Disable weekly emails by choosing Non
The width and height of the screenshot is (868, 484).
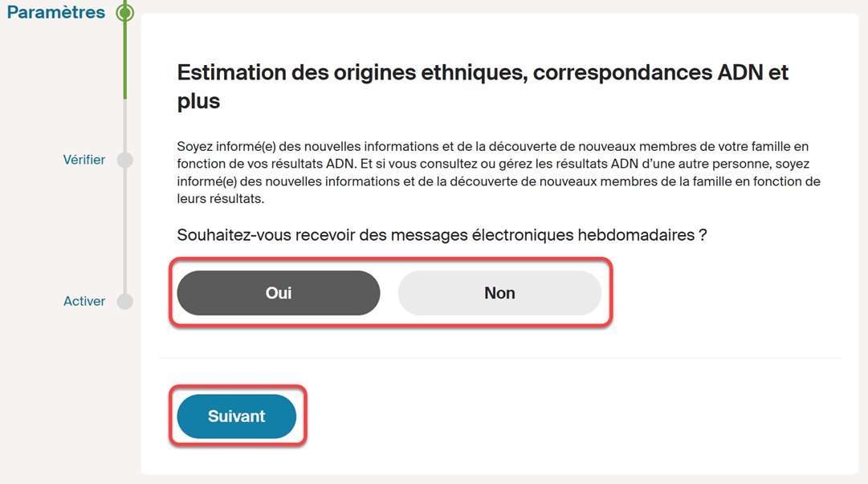[499, 292]
